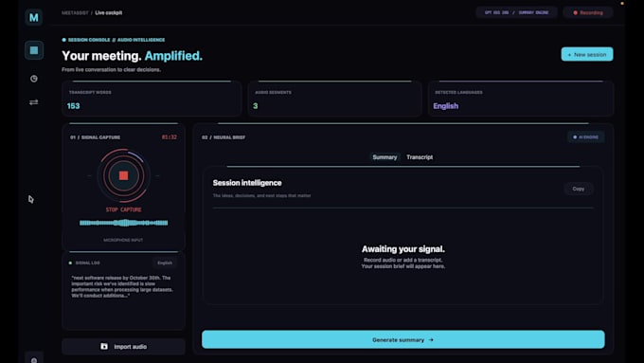Screen dimensions: 644x363
Task: Click the Your meeting. Amplified. headline
Action: pos(133,56)
